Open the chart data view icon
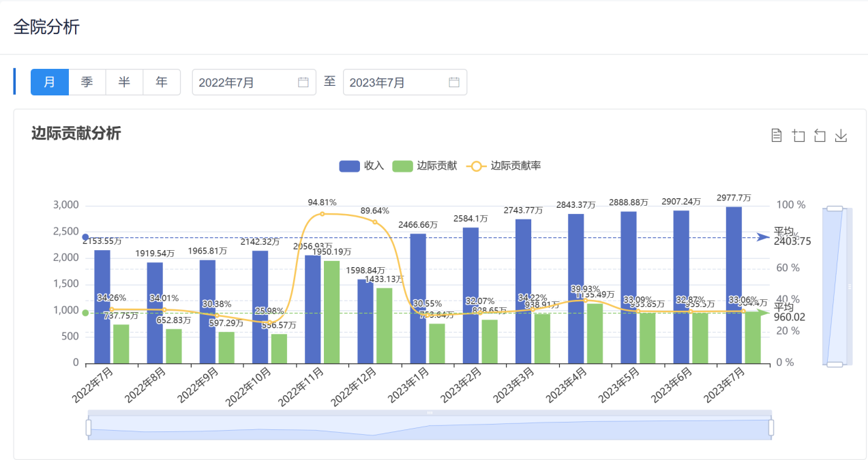868x460 pixels. pos(776,136)
